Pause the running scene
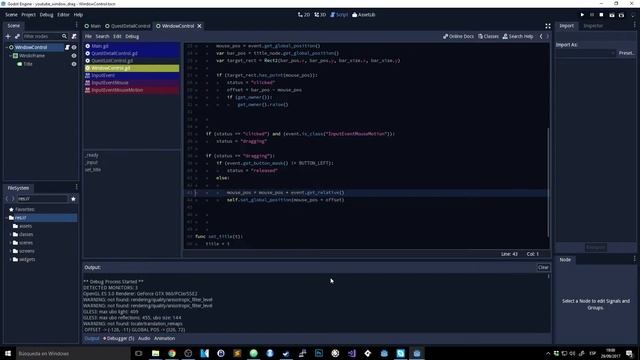The height and width of the screenshot is (360, 640). point(592,15)
